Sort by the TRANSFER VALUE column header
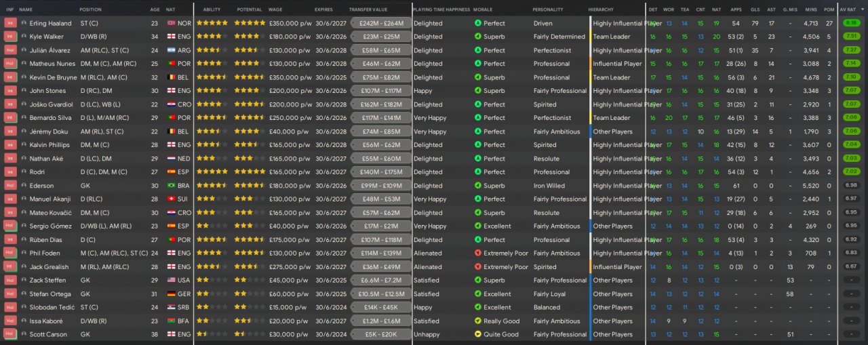 [x=368, y=9]
